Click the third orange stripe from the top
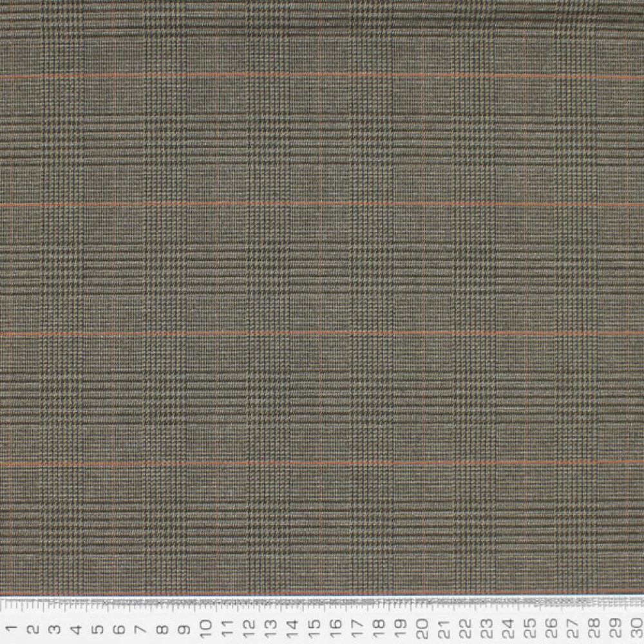 322,334
